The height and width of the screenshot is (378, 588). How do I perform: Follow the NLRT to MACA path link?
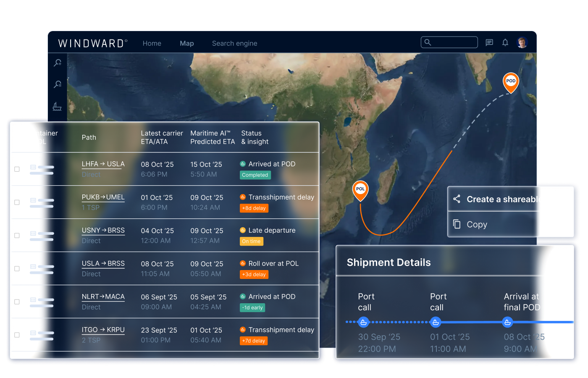tap(103, 297)
